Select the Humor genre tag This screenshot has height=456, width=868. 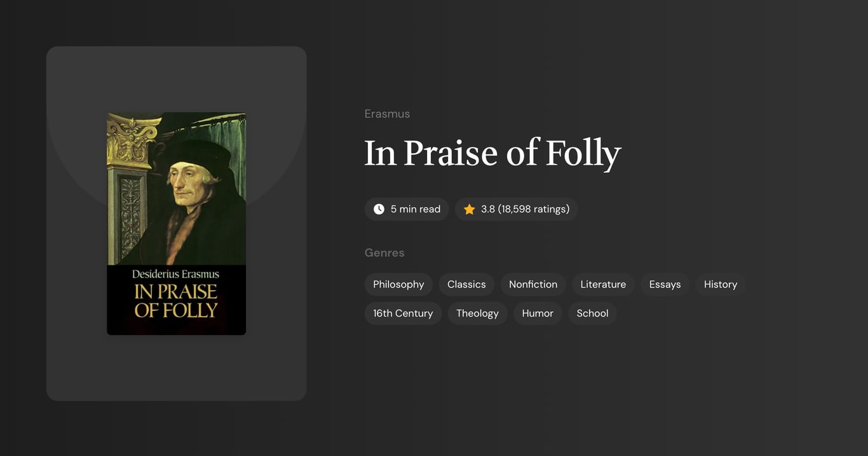pos(537,313)
